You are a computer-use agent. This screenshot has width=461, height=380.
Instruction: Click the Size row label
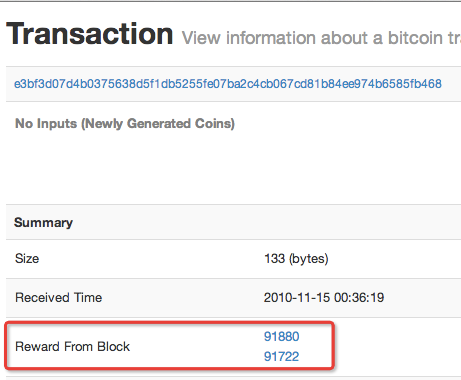[x=27, y=259]
